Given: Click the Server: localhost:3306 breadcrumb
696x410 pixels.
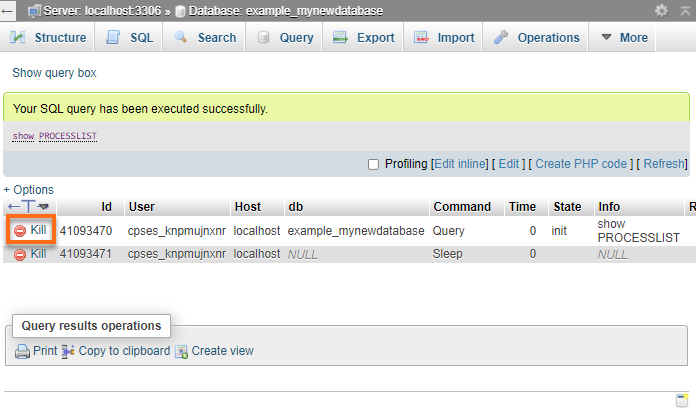Looking at the screenshot, I should [x=102, y=11].
